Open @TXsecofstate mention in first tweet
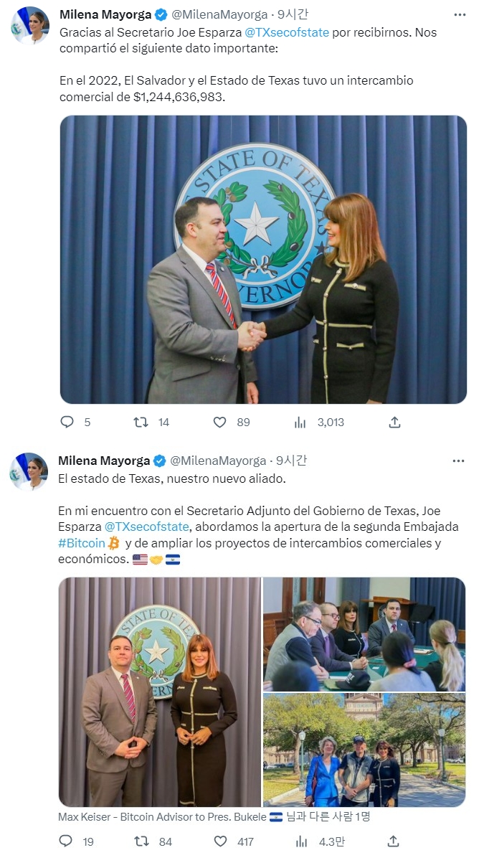Screen dimensions: 479x868 click(x=287, y=32)
